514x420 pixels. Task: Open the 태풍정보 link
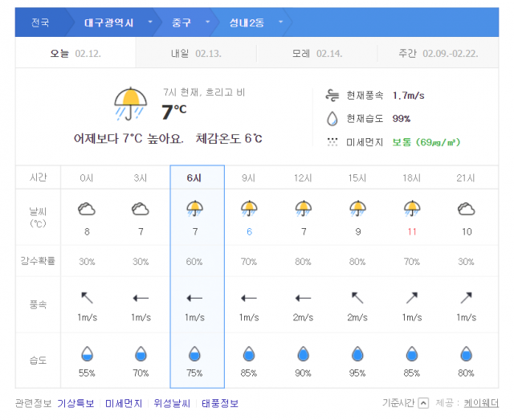pyautogui.click(x=220, y=403)
